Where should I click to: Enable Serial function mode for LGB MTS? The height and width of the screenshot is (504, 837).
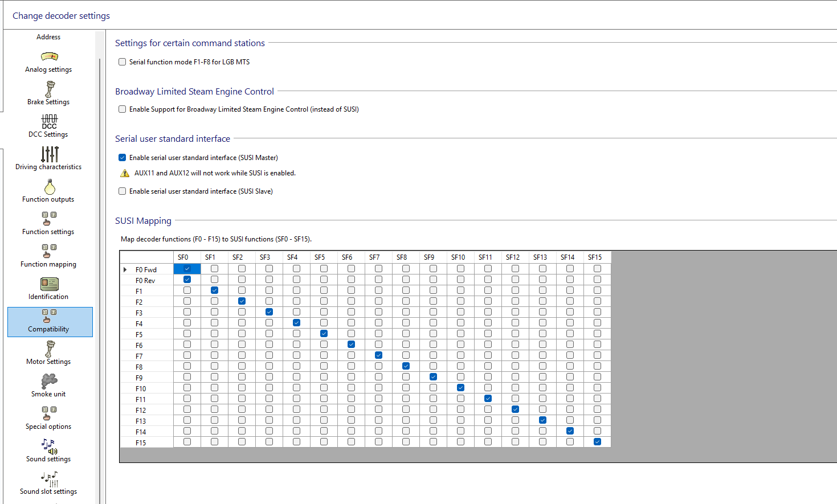[x=122, y=62]
